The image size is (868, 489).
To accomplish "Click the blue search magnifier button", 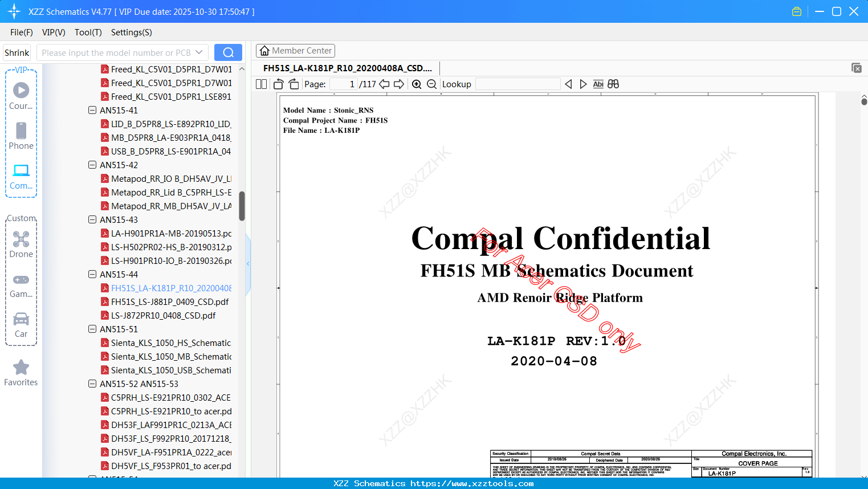I will click(x=228, y=52).
